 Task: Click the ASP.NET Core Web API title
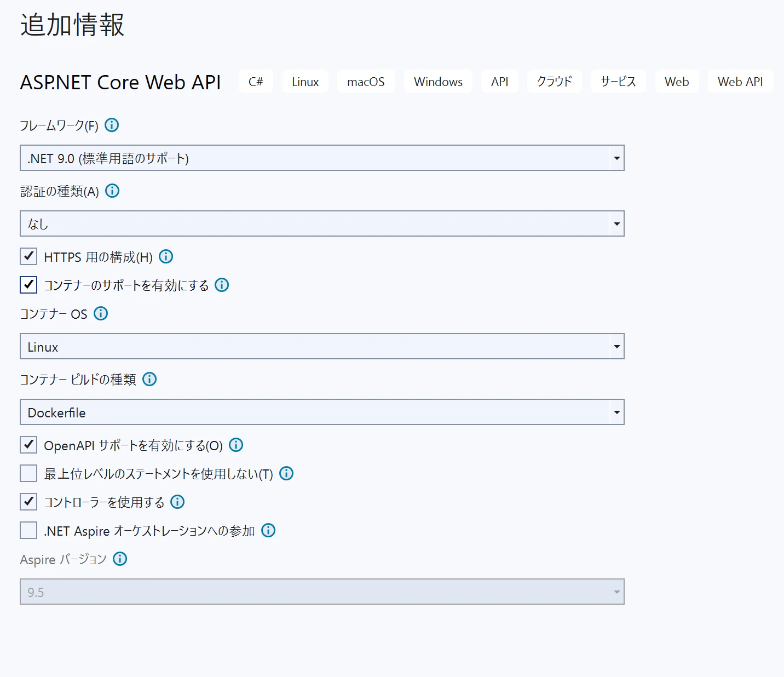[x=120, y=82]
